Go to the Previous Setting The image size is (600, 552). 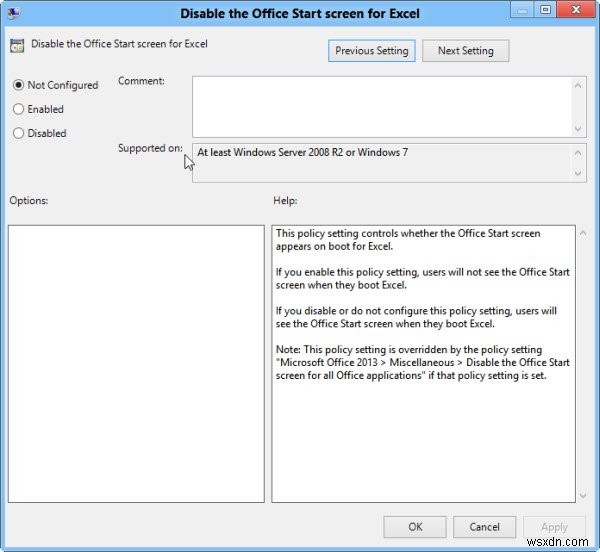click(372, 50)
